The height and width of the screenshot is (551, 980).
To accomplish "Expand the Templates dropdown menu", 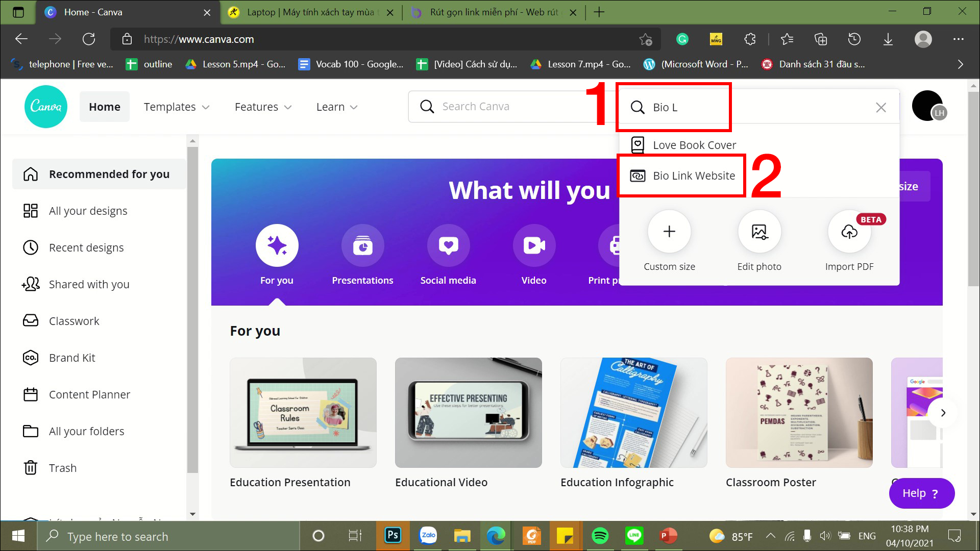I will click(176, 106).
